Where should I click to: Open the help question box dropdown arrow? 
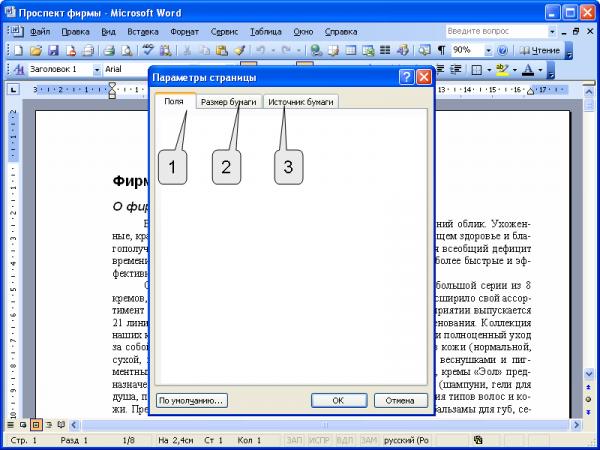pyautogui.click(x=552, y=31)
